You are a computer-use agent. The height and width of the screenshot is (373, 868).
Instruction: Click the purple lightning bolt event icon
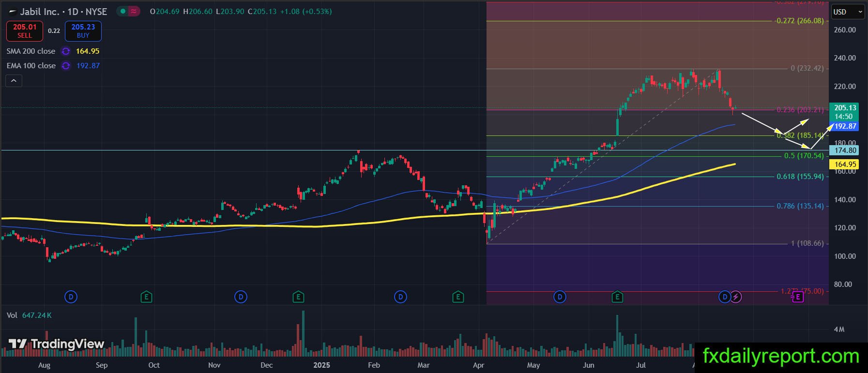point(736,297)
